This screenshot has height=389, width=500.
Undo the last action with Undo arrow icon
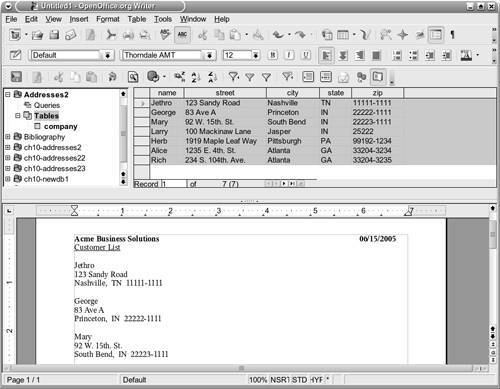(x=278, y=35)
